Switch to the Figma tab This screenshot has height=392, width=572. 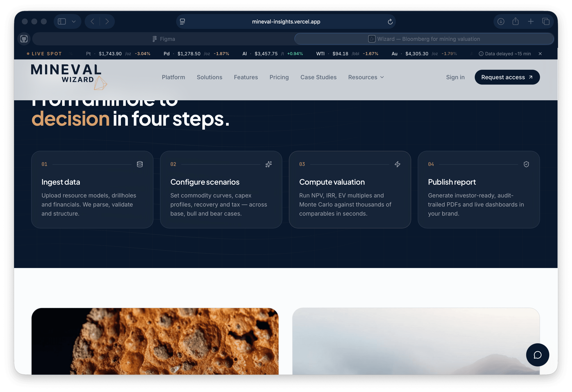(163, 39)
